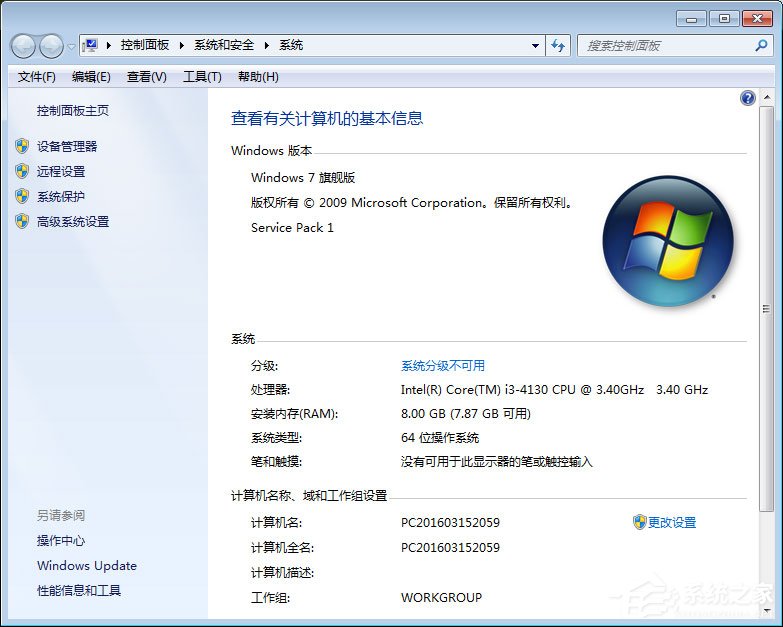
Task: Open the 文件(F) menu
Action: [x=36, y=77]
